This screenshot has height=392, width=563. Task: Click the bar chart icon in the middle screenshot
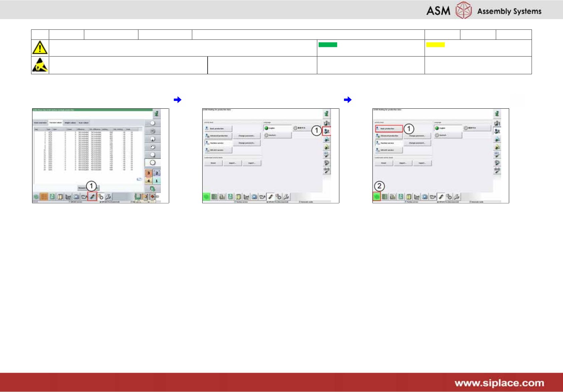tap(222, 197)
